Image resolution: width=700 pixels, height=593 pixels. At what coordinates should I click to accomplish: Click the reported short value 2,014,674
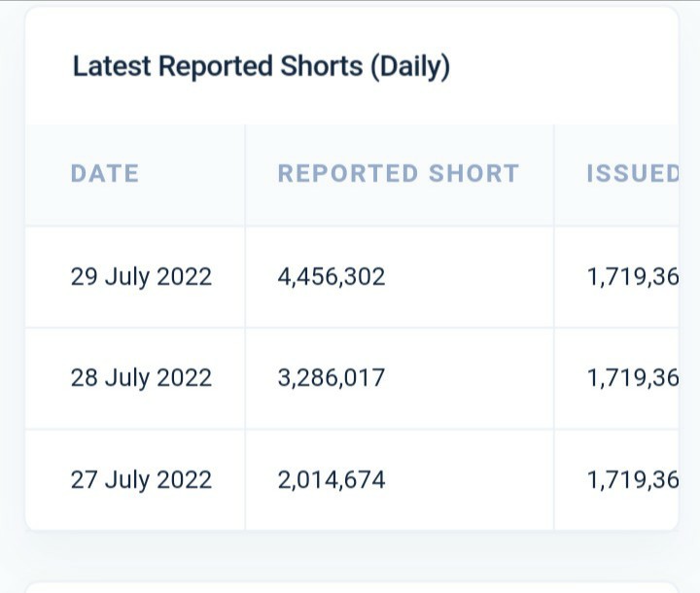[332, 479]
